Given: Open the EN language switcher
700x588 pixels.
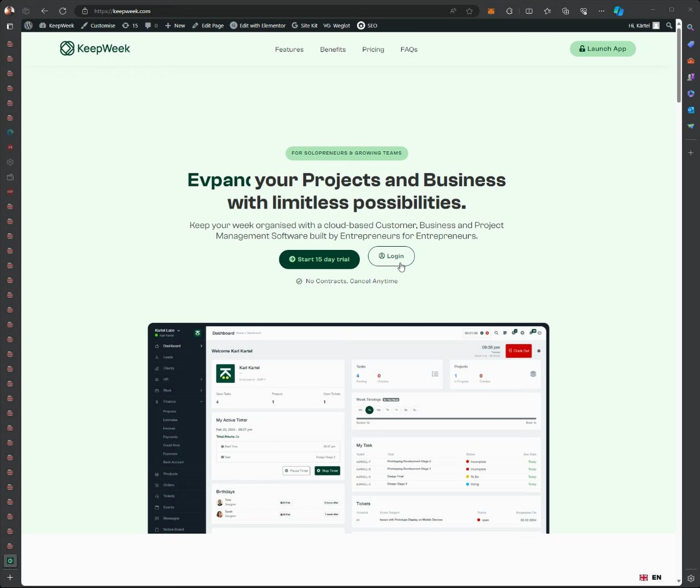Looking at the screenshot, I should click(650, 578).
